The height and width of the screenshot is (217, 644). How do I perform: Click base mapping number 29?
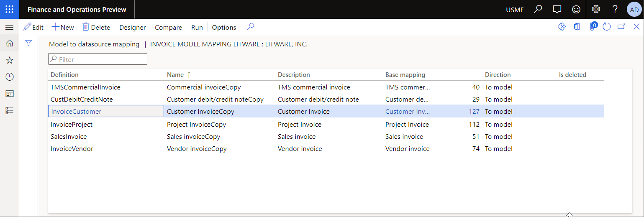tap(476, 100)
